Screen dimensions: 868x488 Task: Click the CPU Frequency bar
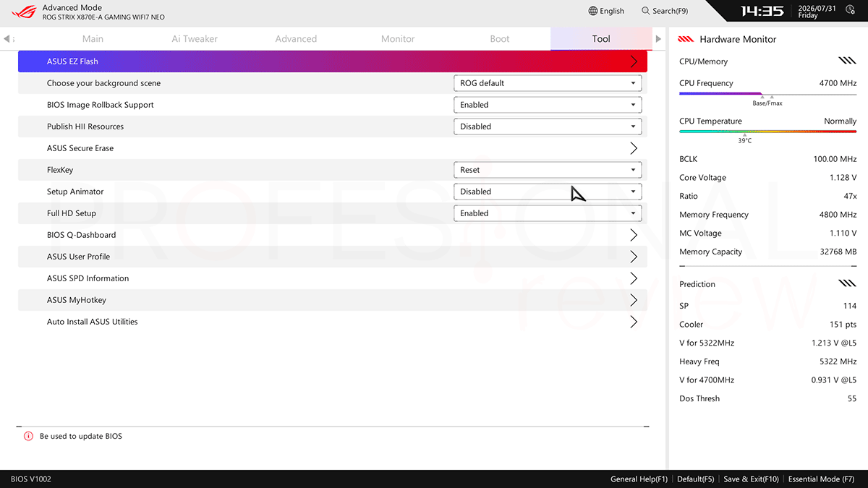coord(767,94)
